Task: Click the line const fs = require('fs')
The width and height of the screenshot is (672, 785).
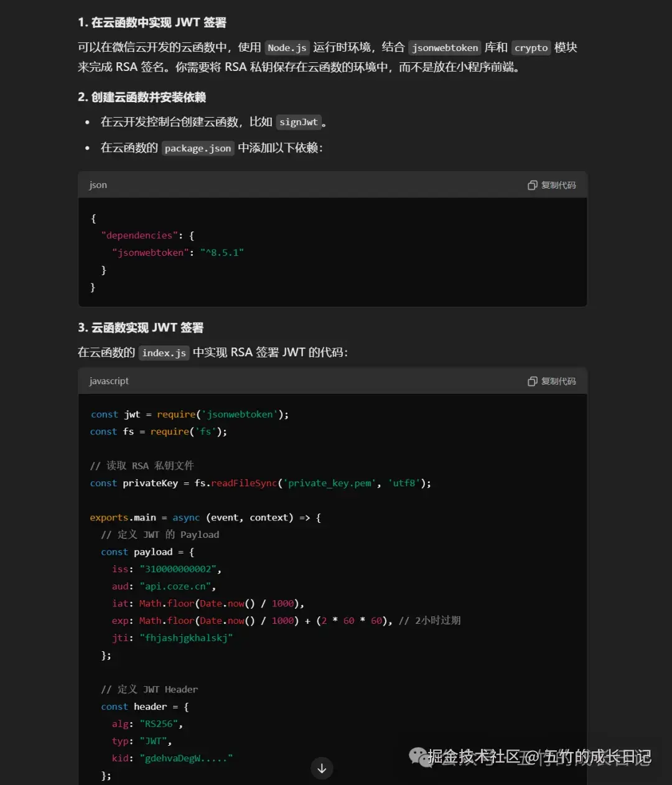Action: pos(159,431)
